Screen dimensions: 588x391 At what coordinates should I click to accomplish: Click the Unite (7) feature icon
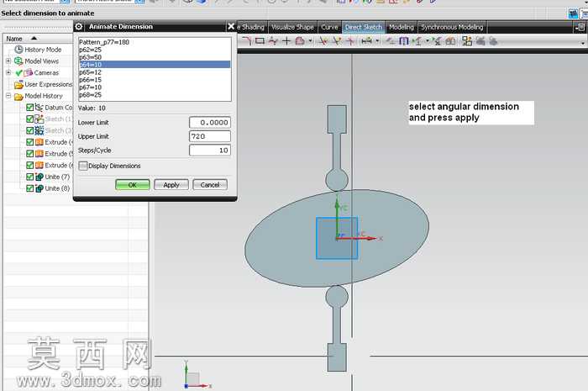39,177
